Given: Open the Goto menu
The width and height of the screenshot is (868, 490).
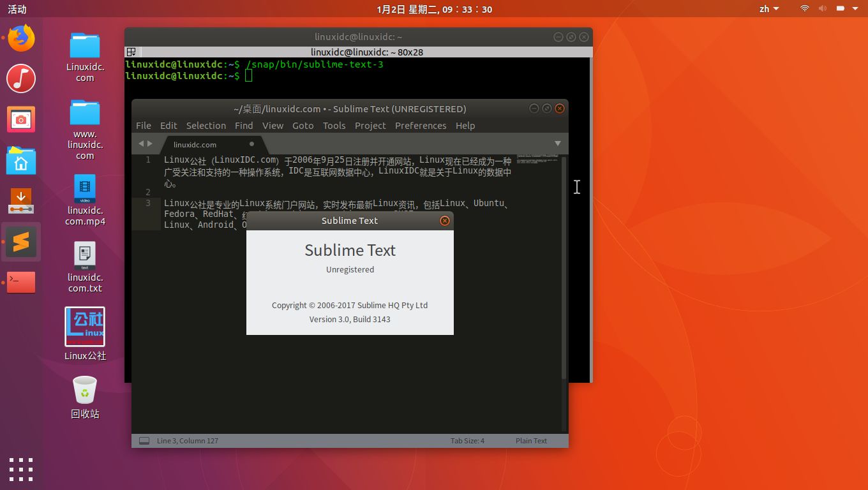Looking at the screenshot, I should 303,126.
